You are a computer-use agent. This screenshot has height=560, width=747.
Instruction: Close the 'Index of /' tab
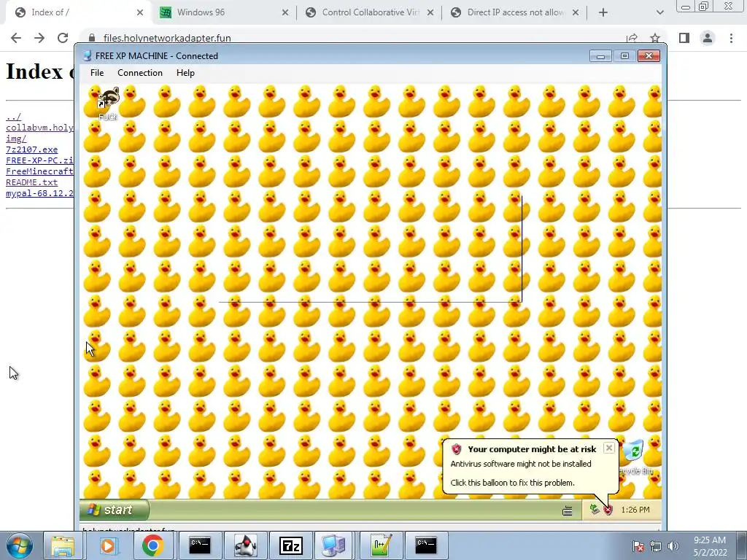140,13
